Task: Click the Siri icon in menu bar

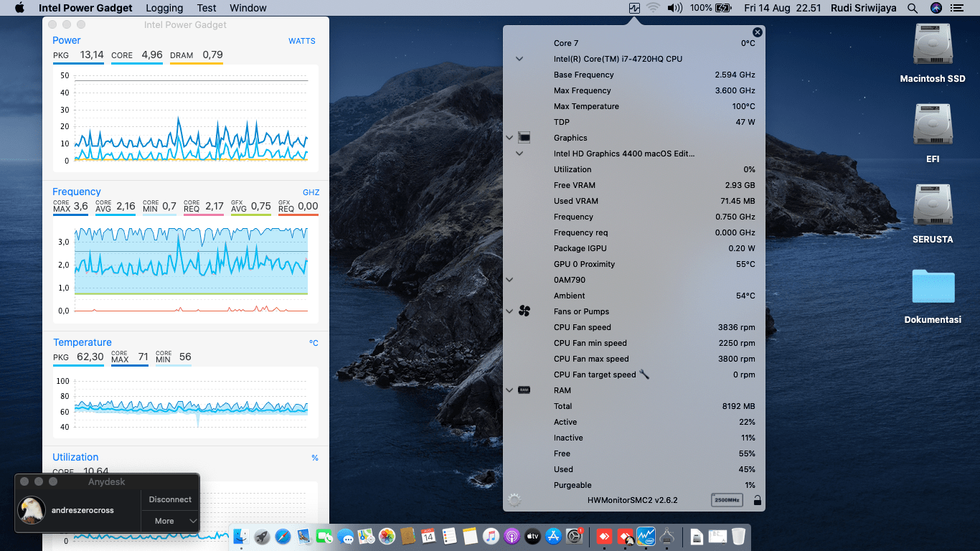Action: pyautogui.click(x=936, y=8)
